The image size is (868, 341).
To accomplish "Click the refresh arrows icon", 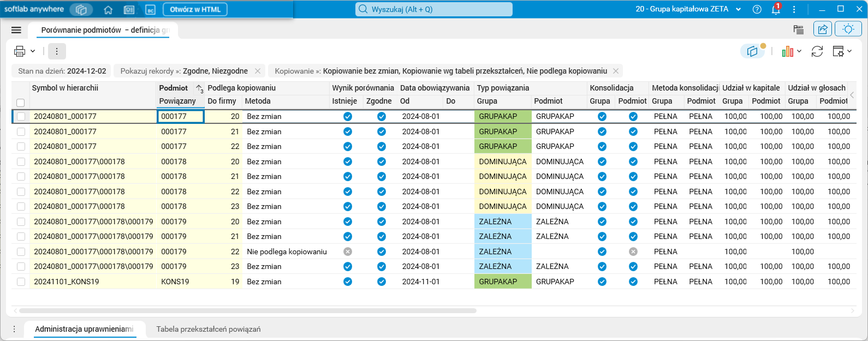I will pyautogui.click(x=817, y=51).
